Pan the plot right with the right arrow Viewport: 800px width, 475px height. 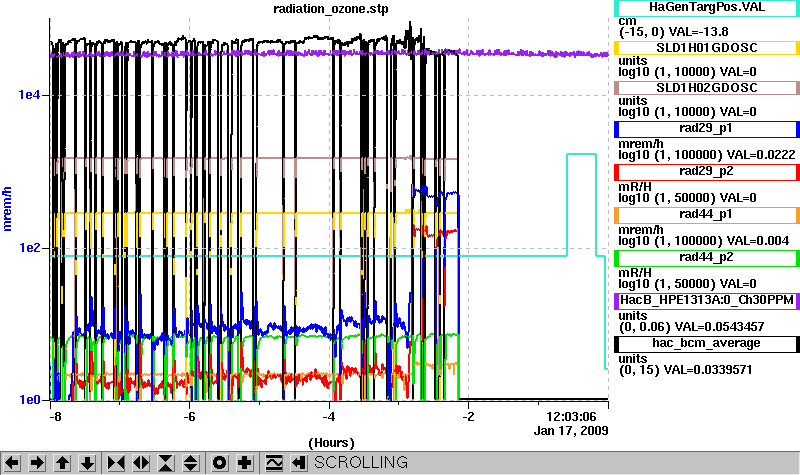click(x=37, y=463)
